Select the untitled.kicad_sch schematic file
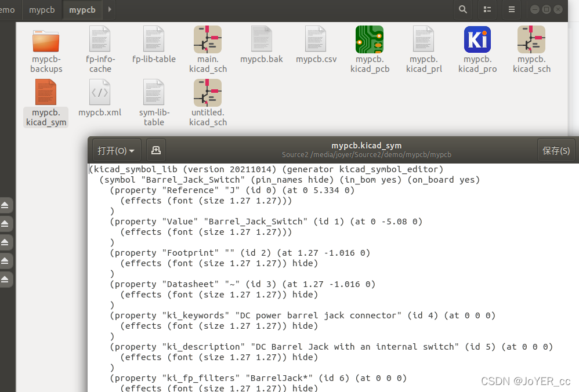This screenshot has width=579, height=392. 208,92
